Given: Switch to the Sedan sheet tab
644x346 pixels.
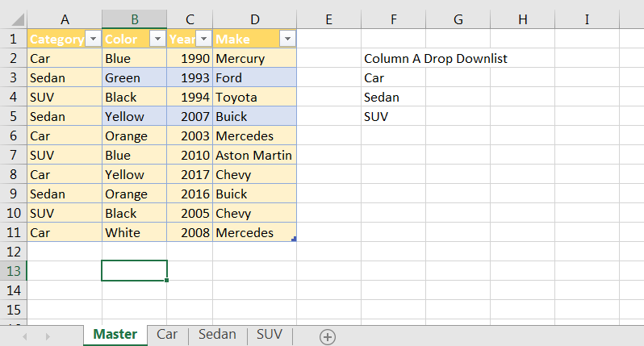Looking at the screenshot, I should (x=217, y=334).
